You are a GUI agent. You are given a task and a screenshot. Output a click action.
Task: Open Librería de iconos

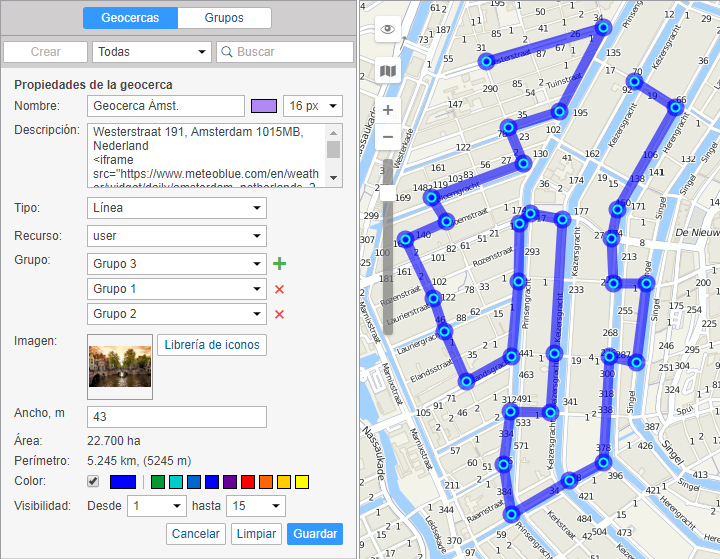pos(212,345)
